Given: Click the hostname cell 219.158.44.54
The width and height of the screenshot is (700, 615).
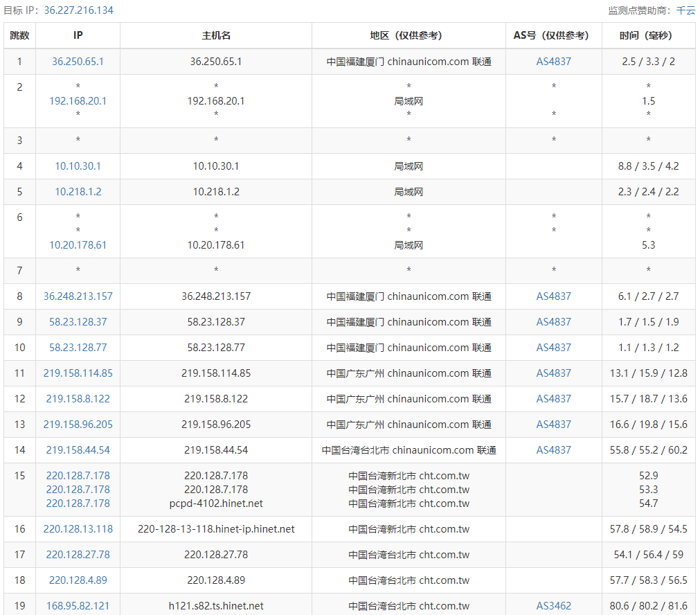Looking at the screenshot, I should point(216,450).
